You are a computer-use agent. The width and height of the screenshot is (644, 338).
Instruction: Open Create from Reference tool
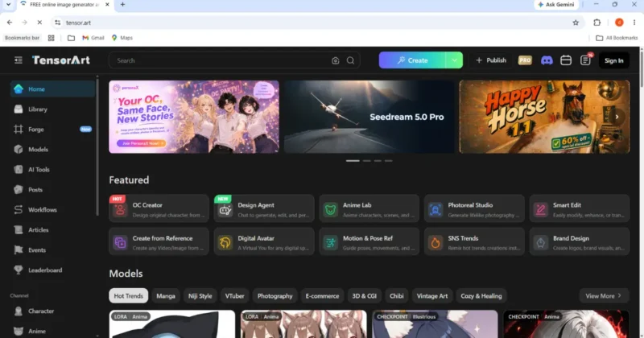[159, 241]
